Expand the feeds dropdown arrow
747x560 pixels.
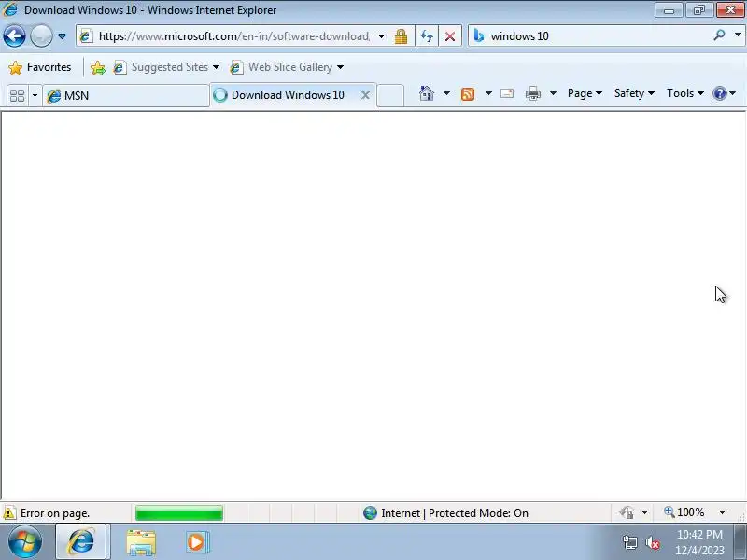click(488, 93)
